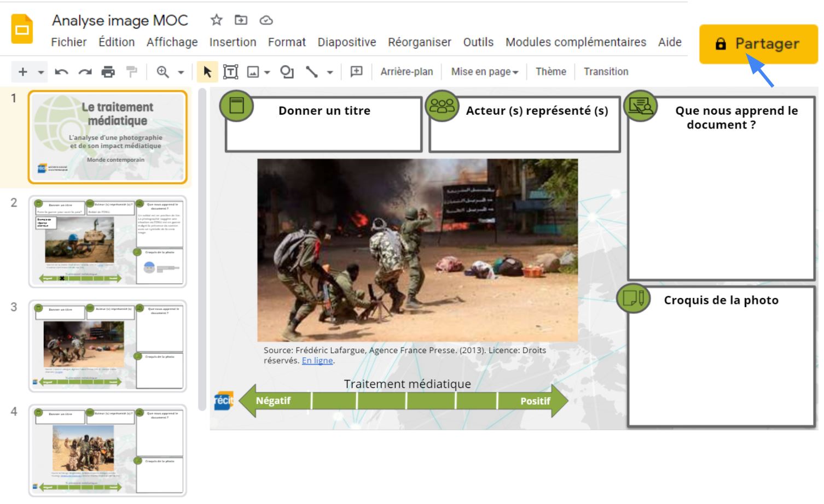This screenshot has height=504, width=824.
Task: Open the Diapositive menu
Action: (346, 42)
